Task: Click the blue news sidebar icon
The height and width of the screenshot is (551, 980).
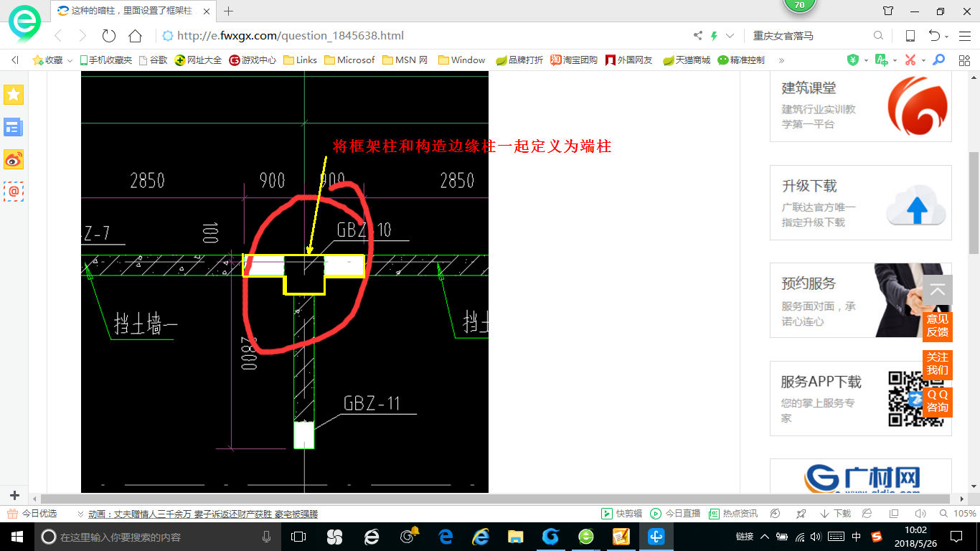Action: [14, 127]
